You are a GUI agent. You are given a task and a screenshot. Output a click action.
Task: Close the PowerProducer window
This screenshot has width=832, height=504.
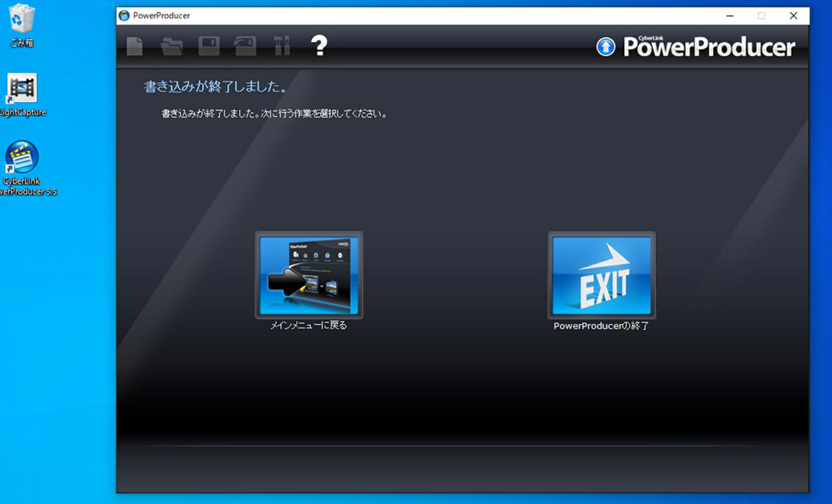pos(793,16)
